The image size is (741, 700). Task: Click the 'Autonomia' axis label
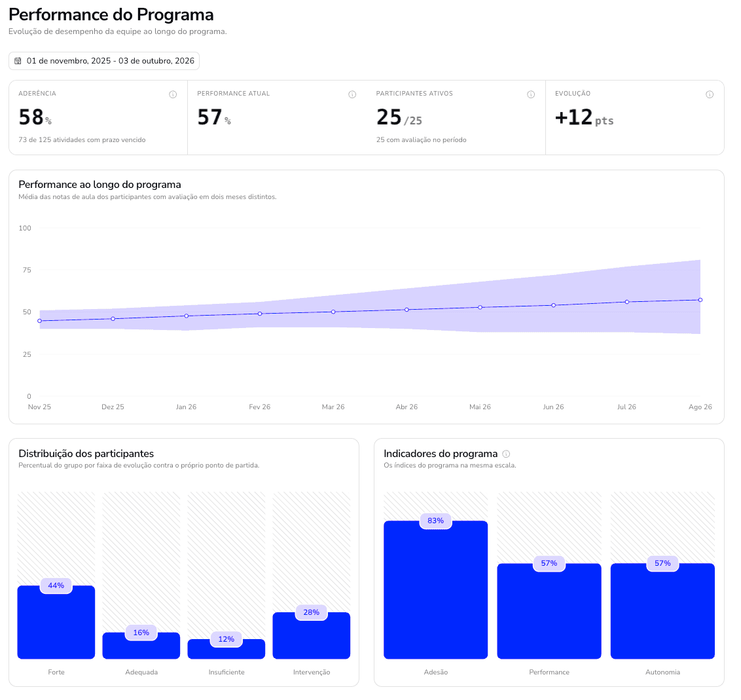[x=662, y=672]
